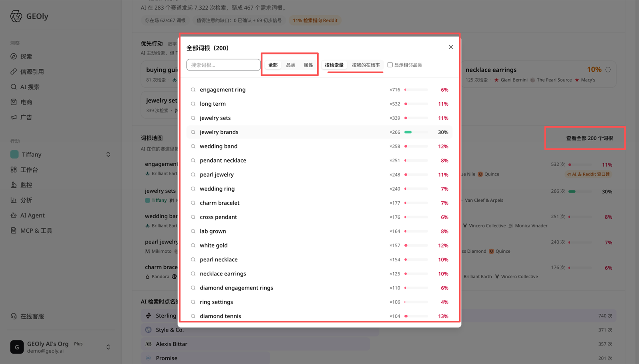This screenshot has height=364, width=639.
Task: Expand the GEOly AI's Org account menu
Action: pyautogui.click(x=108, y=347)
